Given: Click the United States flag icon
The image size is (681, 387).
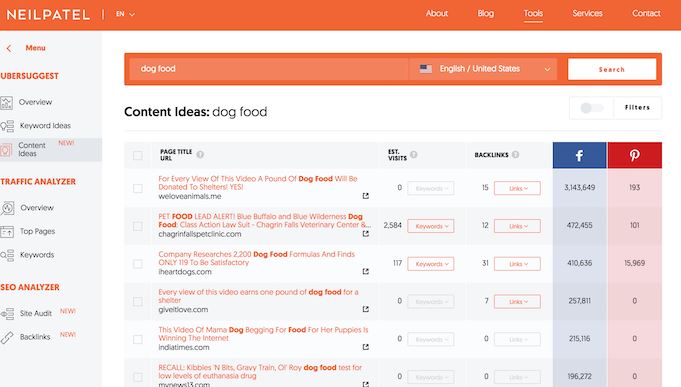Looking at the screenshot, I should (x=426, y=69).
